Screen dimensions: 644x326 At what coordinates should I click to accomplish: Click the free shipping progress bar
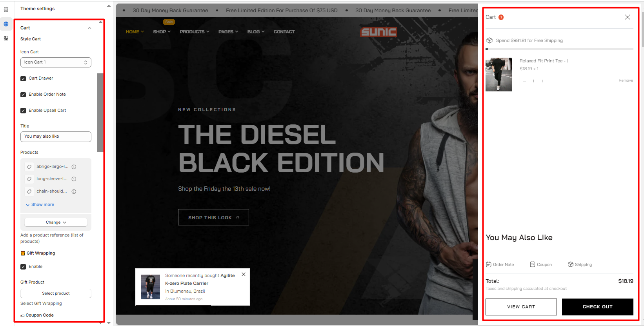[x=559, y=49]
